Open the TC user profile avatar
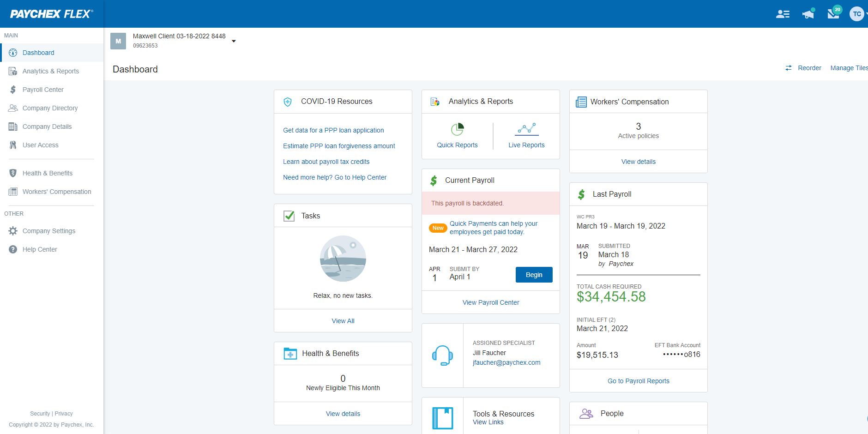Image resolution: width=868 pixels, height=434 pixels. click(857, 14)
